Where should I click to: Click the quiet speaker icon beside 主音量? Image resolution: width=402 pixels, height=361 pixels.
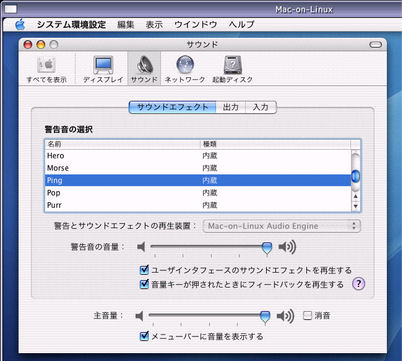click(139, 316)
